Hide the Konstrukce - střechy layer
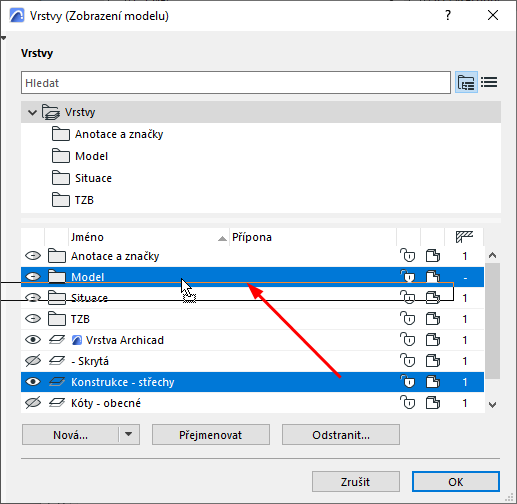This screenshot has height=504, width=517. click(x=33, y=382)
